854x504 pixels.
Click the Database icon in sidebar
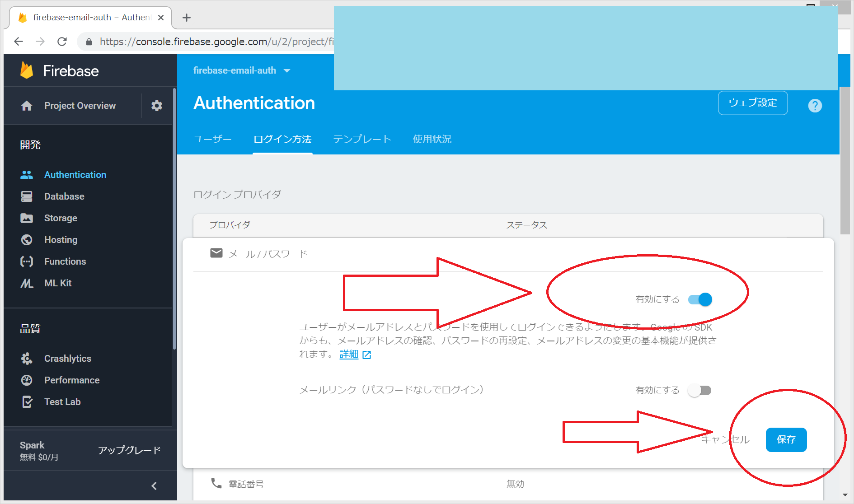pyautogui.click(x=27, y=196)
